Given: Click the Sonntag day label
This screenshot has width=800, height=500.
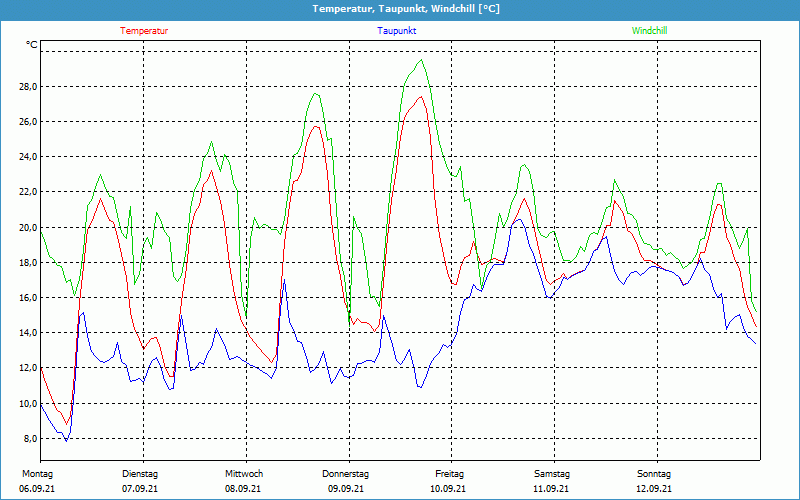Looking at the screenshot, I should tap(654, 474).
